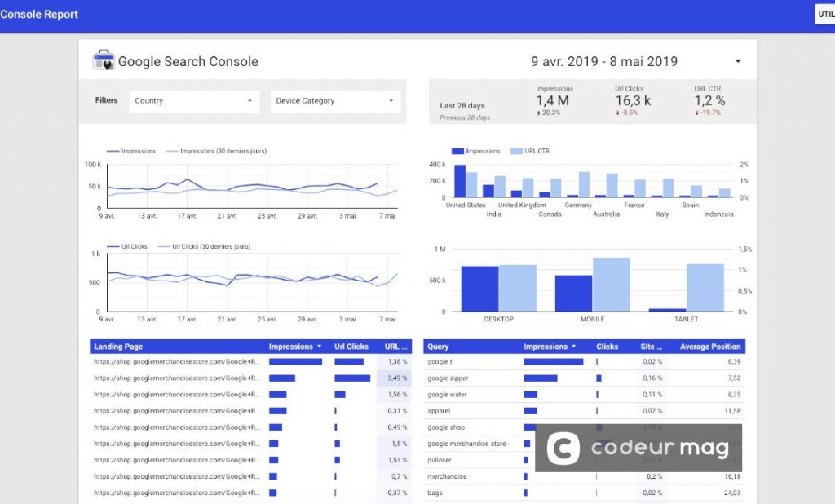
Task: Click the TABLET axis label
Action: coord(686,319)
